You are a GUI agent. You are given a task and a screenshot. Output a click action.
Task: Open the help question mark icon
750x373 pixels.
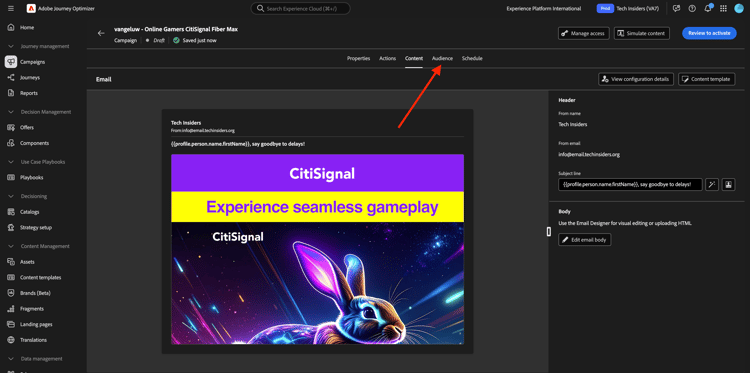coord(692,8)
